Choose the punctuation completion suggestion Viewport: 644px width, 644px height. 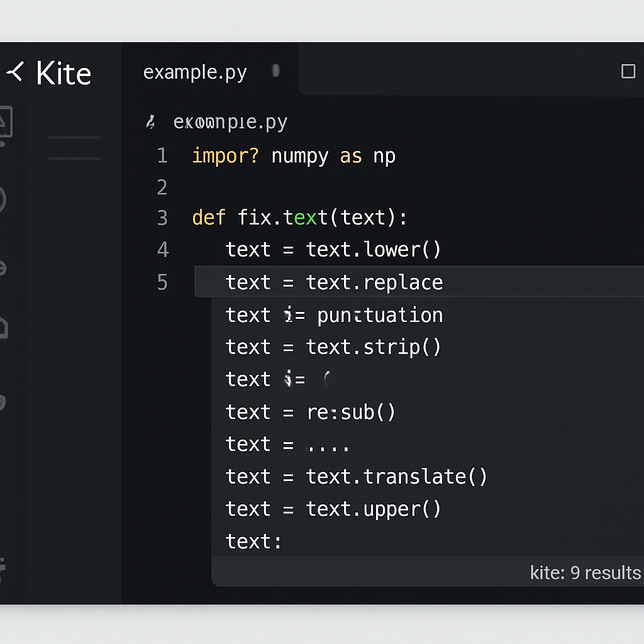(x=428, y=315)
